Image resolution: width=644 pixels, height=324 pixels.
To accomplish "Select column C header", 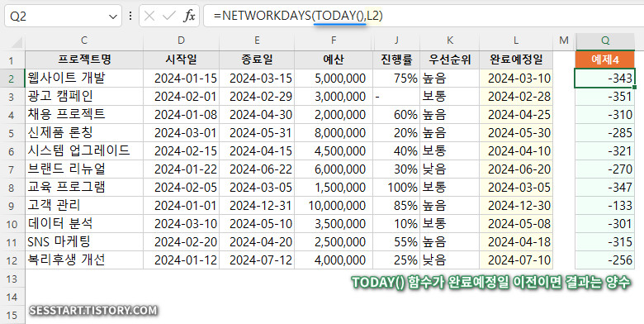I will pos(84,40).
